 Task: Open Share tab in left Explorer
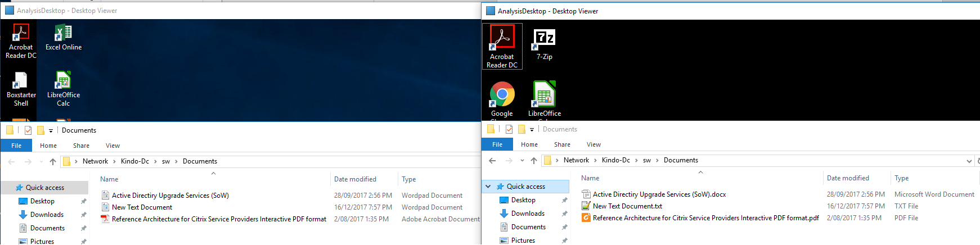pos(81,146)
